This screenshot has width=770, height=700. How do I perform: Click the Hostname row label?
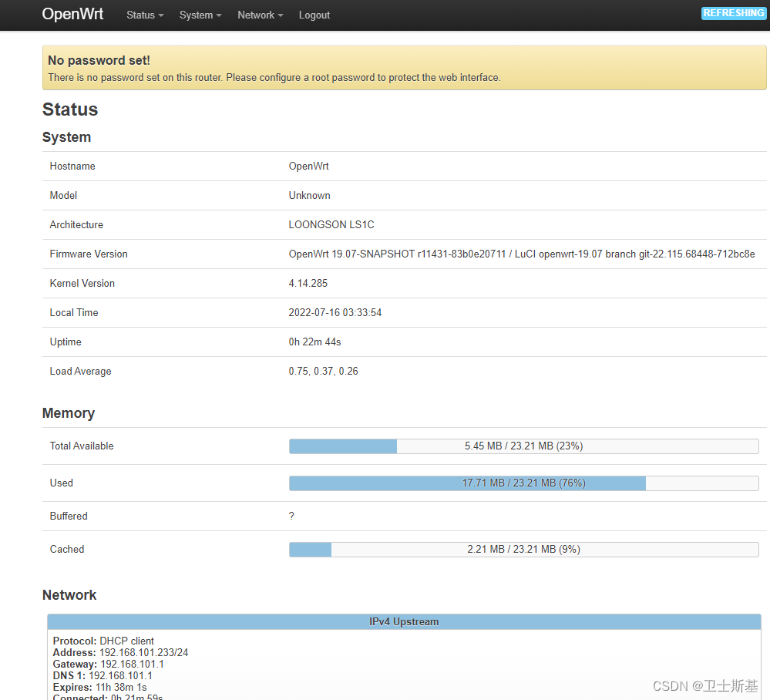[72, 166]
